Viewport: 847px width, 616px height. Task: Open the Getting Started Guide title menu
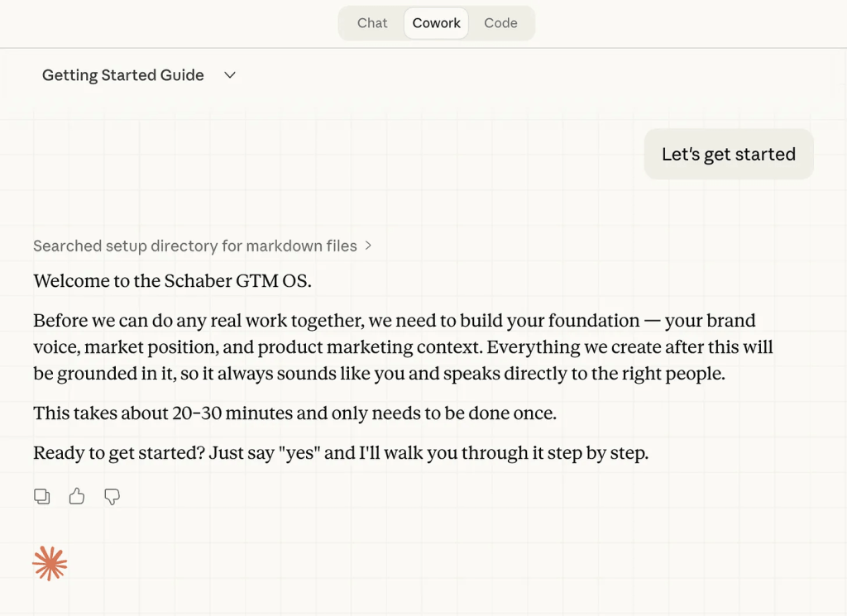coord(123,75)
